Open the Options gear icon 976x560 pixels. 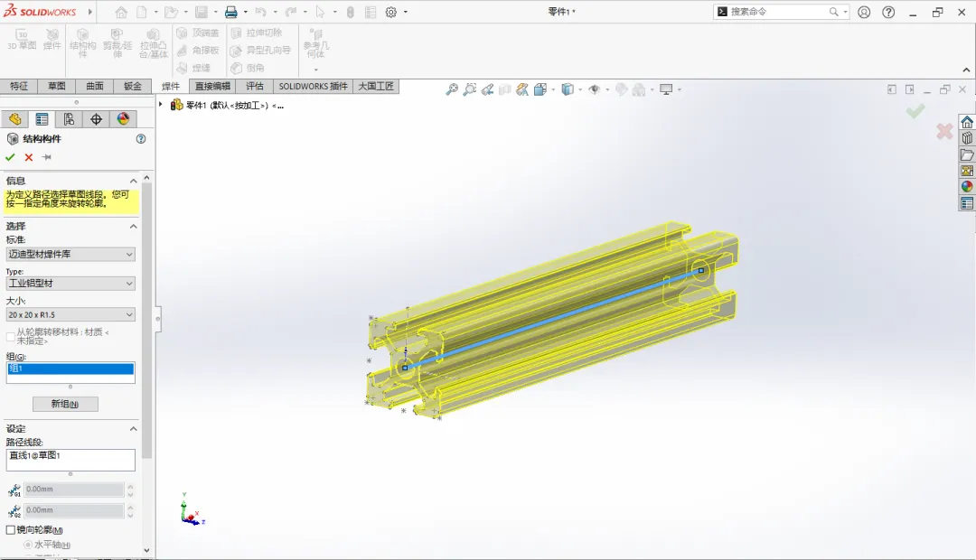point(391,12)
